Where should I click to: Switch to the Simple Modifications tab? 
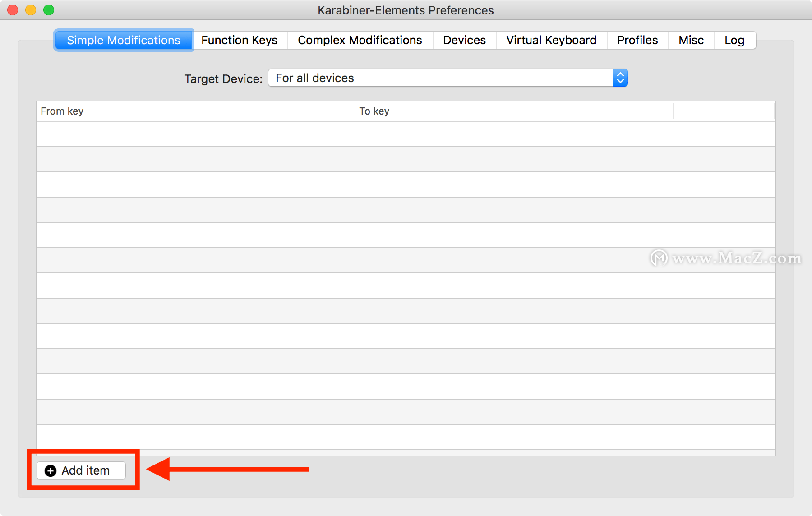click(x=124, y=40)
